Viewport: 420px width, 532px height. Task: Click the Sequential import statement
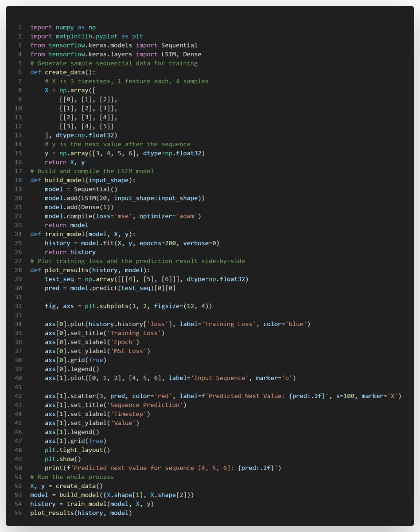(114, 45)
